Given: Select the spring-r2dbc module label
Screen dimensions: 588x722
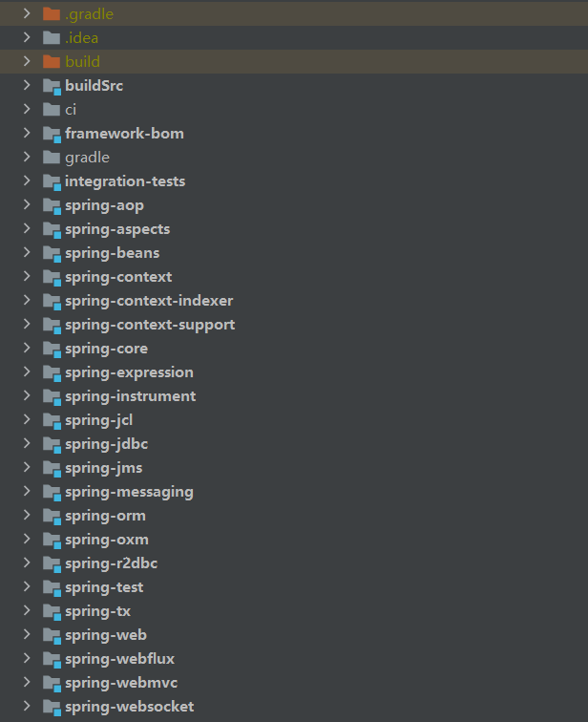Looking at the screenshot, I should [x=111, y=563].
